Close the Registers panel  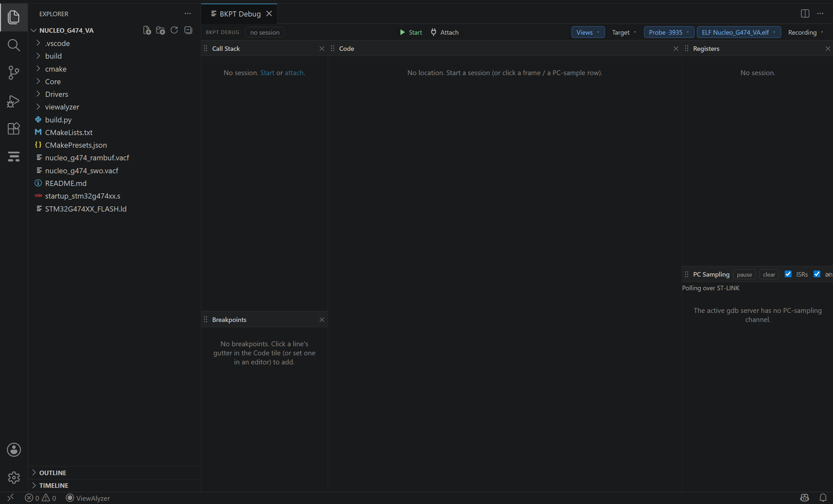pyautogui.click(x=828, y=49)
